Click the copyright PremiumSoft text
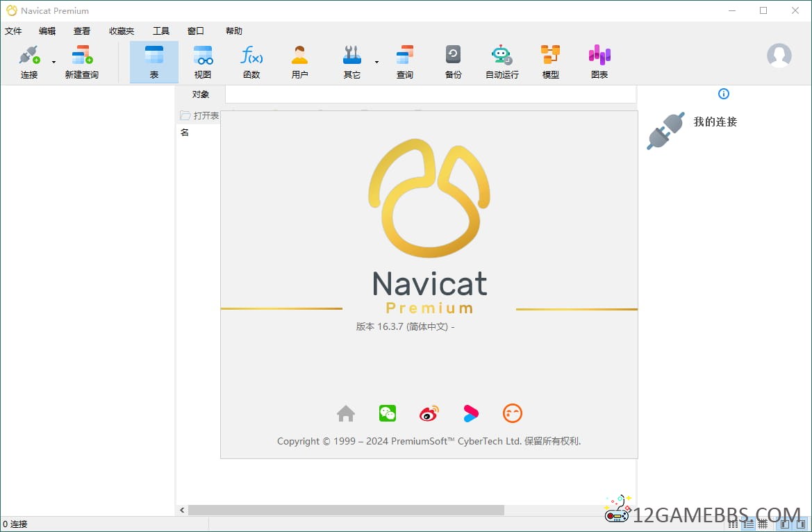This screenshot has height=532, width=812. pyautogui.click(x=429, y=441)
